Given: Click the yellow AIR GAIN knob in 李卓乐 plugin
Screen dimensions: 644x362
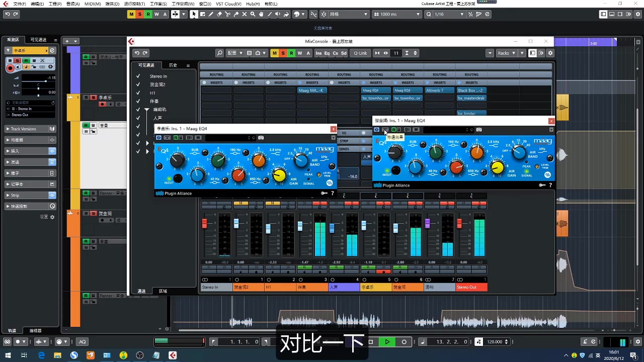Looking at the screenshot, I should click(x=279, y=175).
